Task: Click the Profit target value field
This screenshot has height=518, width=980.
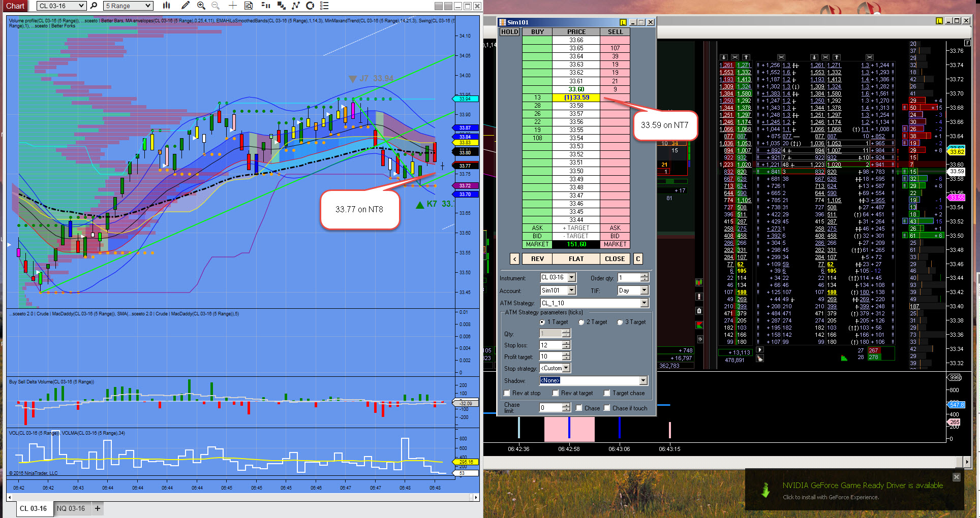Action: click(550, 357)
